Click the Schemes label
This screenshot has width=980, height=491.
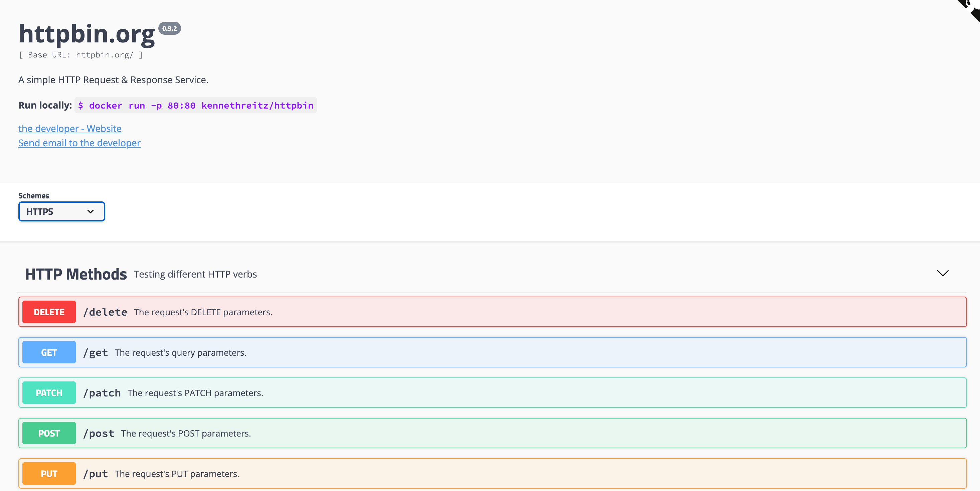coord(34,195)
